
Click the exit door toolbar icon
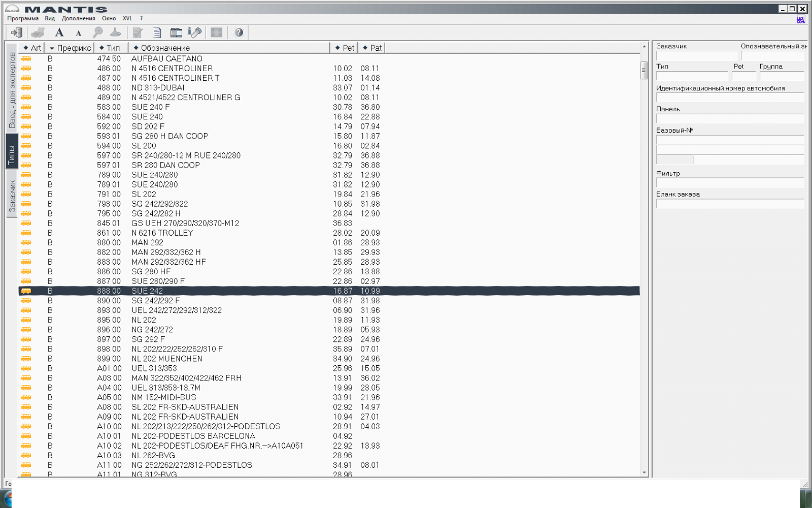(x=17, y=33)
